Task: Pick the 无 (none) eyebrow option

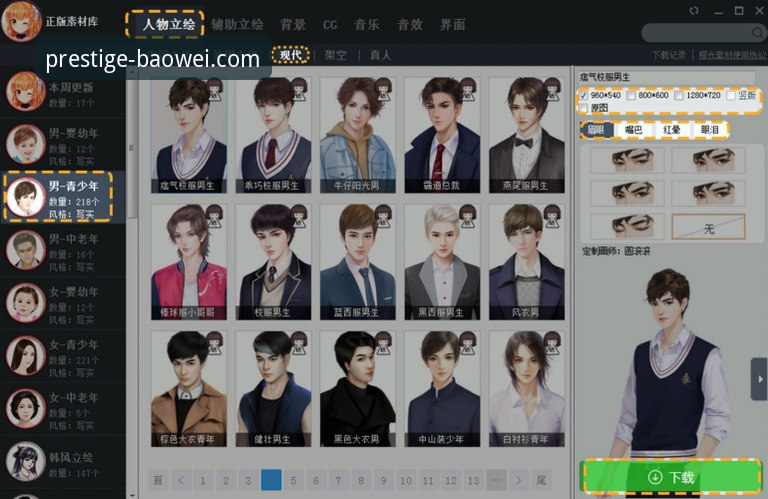Action: pos(709,228)
